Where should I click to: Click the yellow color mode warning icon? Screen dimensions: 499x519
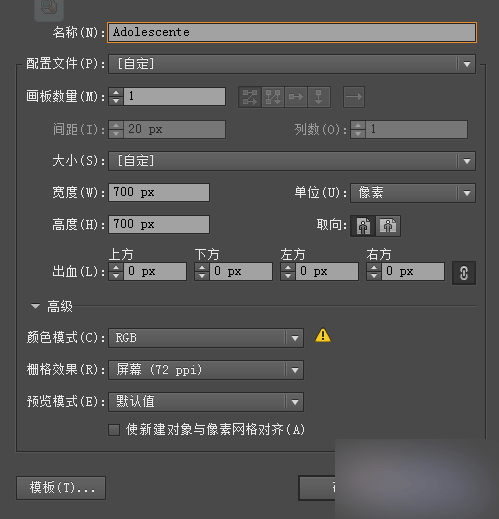pyautogui.click(x=323, y=336)
